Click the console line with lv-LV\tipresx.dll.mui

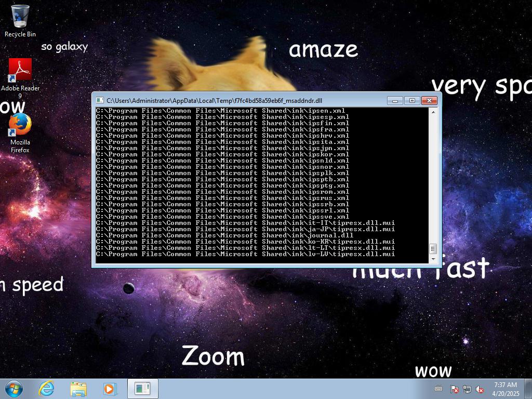pos(246,254)
